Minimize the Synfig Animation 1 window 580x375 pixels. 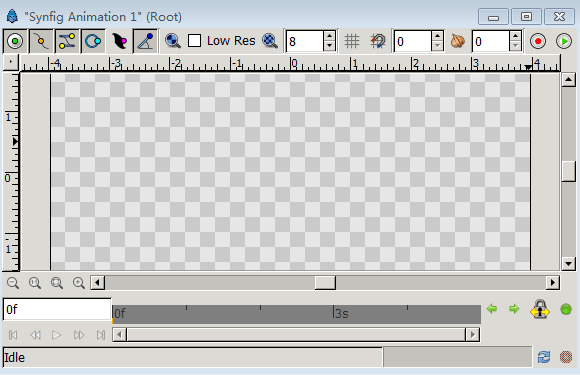click(x=493, y=17)
